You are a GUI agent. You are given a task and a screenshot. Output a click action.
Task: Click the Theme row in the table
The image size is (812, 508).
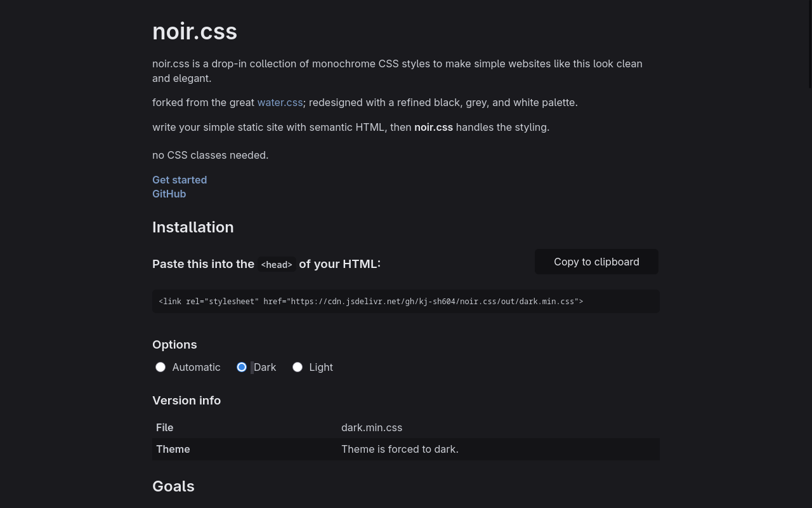[x=173, y=449]
